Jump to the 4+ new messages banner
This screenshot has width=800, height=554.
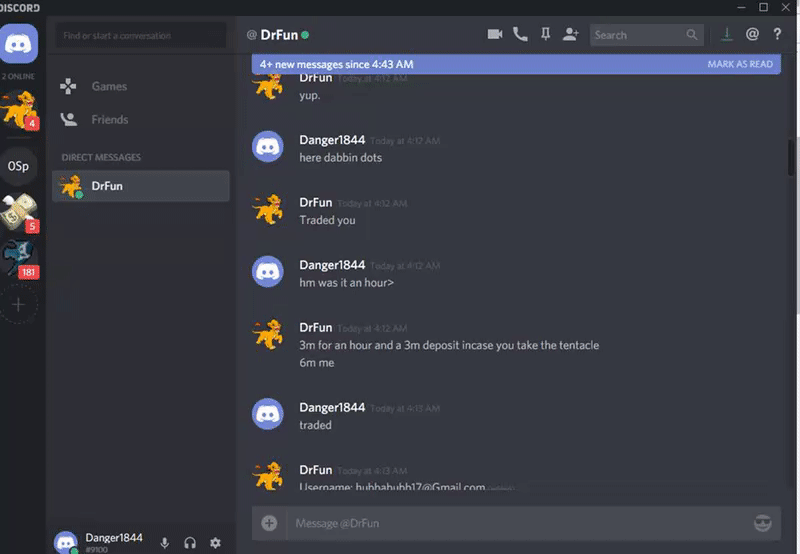tap(516, 64)
